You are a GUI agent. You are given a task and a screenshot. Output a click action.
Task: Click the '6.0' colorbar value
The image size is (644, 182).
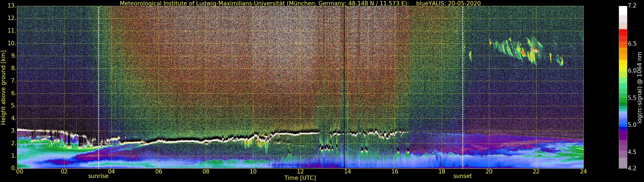[x=632, y=71]
